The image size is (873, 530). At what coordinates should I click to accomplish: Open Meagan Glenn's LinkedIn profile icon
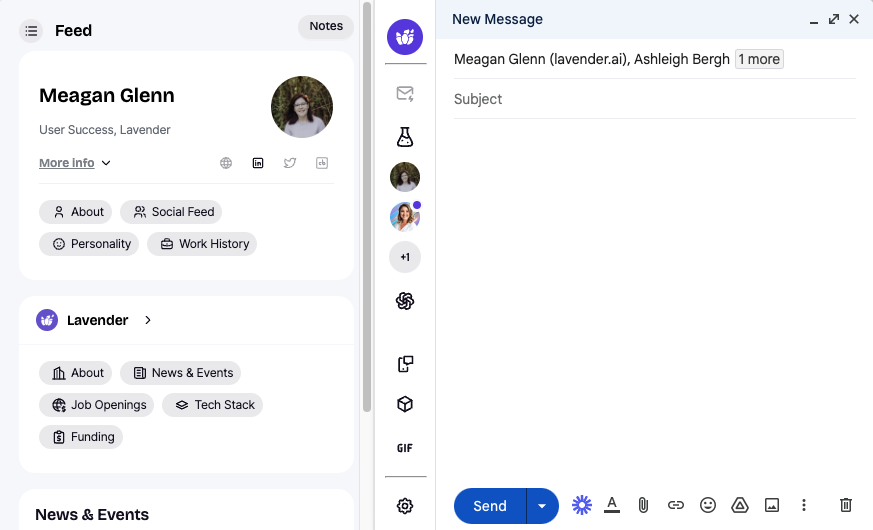[x=258, y=163]
